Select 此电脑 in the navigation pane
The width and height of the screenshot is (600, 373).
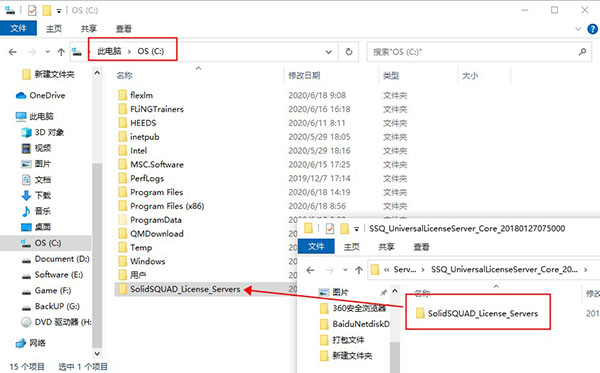34,116
